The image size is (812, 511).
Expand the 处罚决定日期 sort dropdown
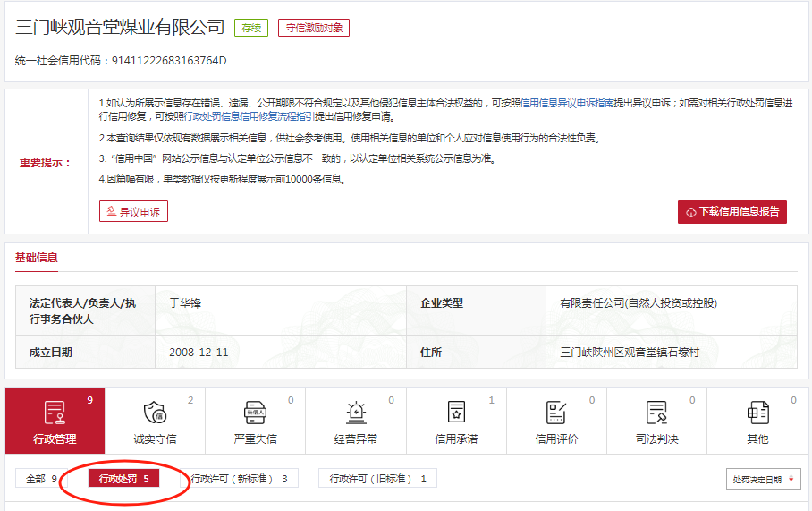click(x=763, y=480)
